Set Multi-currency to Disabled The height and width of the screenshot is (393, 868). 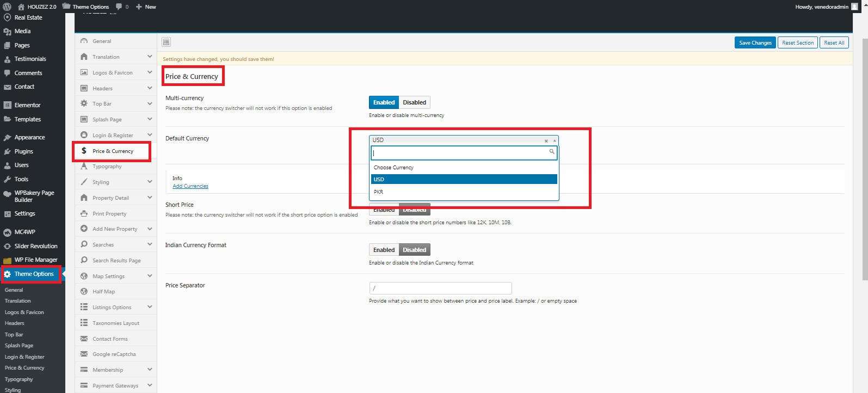pos(415,102)
